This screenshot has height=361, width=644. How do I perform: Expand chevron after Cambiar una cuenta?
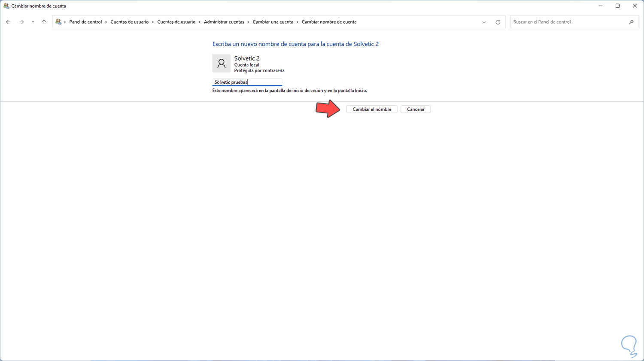[x=297, y=22]
